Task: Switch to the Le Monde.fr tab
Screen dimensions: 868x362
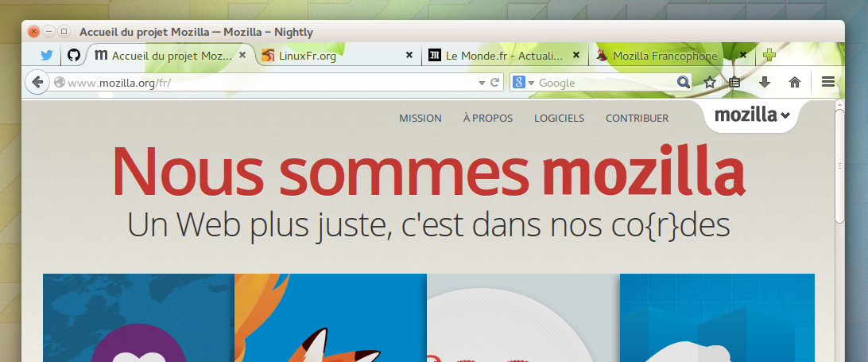Action: (504, 56)
